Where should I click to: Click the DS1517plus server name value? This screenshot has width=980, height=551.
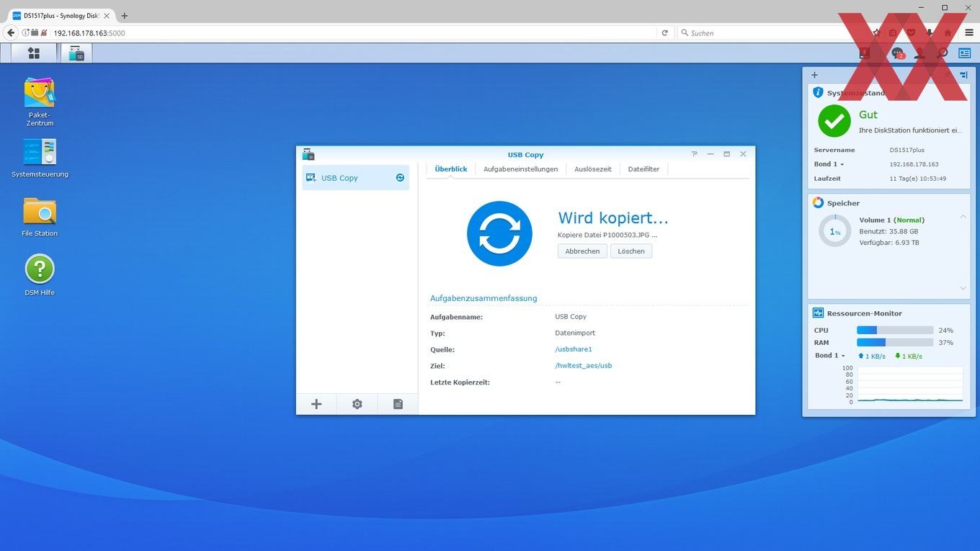pyautogui.click(x=907, y=150)
